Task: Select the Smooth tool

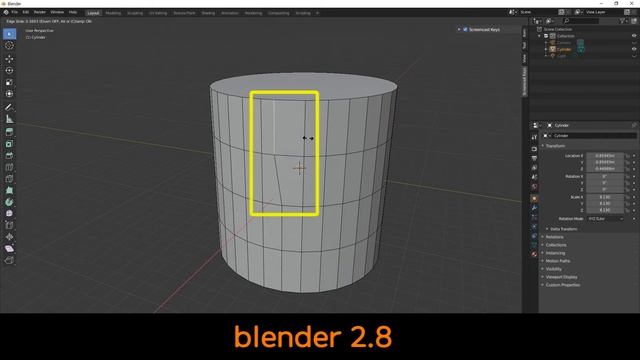Action: (9, 213)
